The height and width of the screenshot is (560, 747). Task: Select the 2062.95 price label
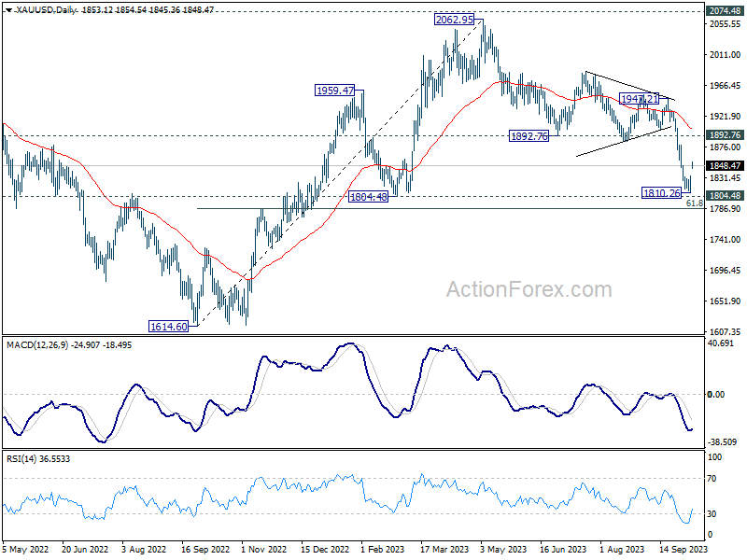click(x=455, y=20)
